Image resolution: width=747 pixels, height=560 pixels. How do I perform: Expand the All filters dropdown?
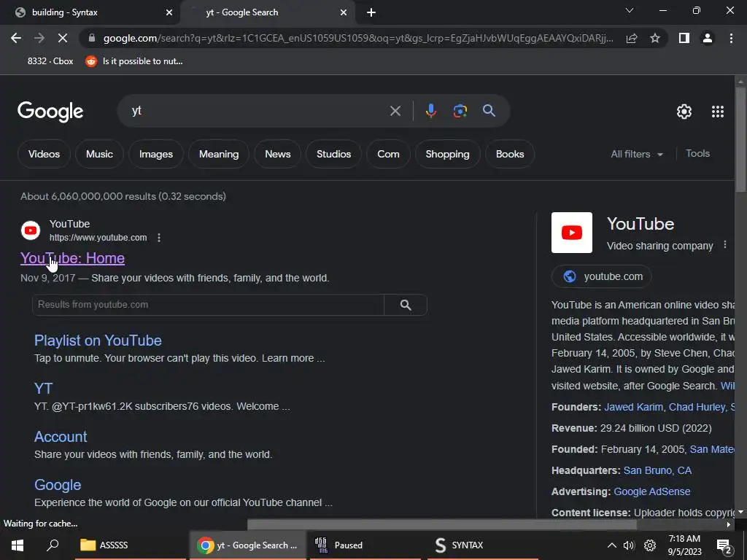coord(637,154)
